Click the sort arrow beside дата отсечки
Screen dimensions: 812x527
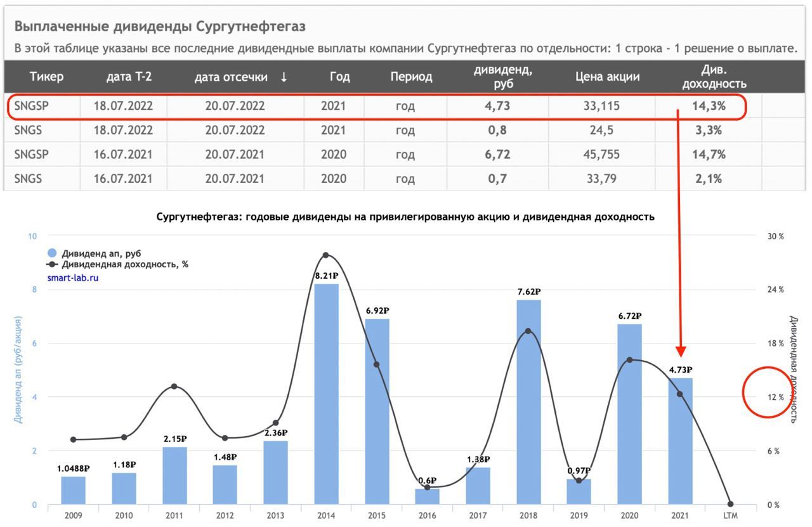pos(284,77)
